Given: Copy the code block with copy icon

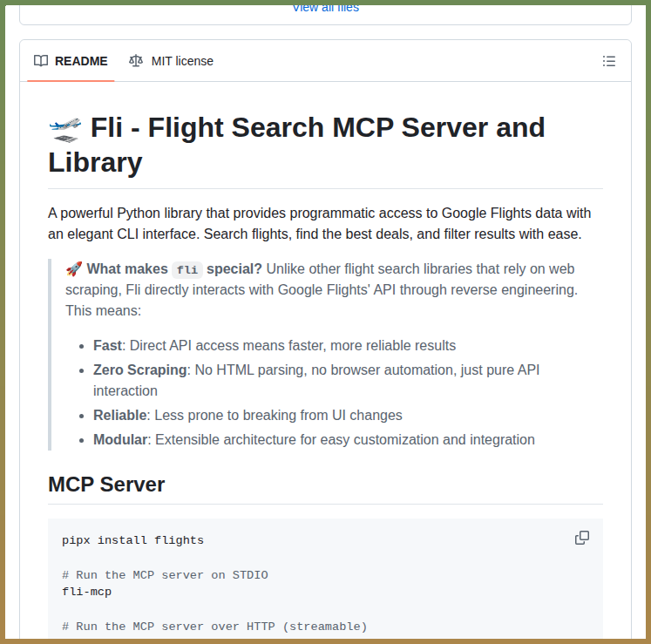Looking at the screenshot, I should (581, 538).
